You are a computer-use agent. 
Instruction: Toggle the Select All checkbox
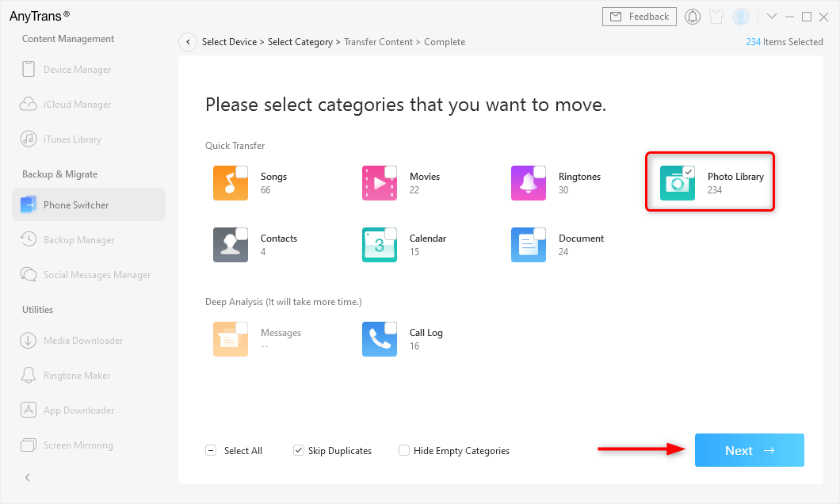tap(211, 451)
